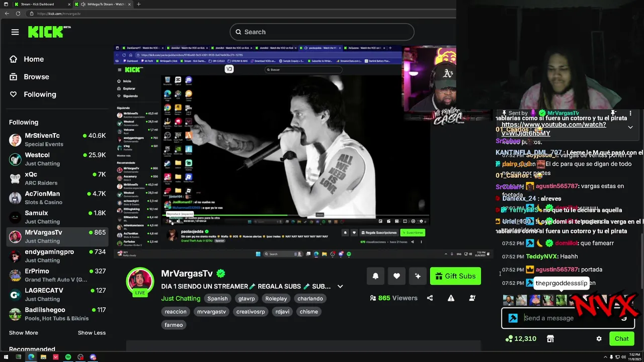
Task: Open a new browser tab
Action: [x=139, y=4]
